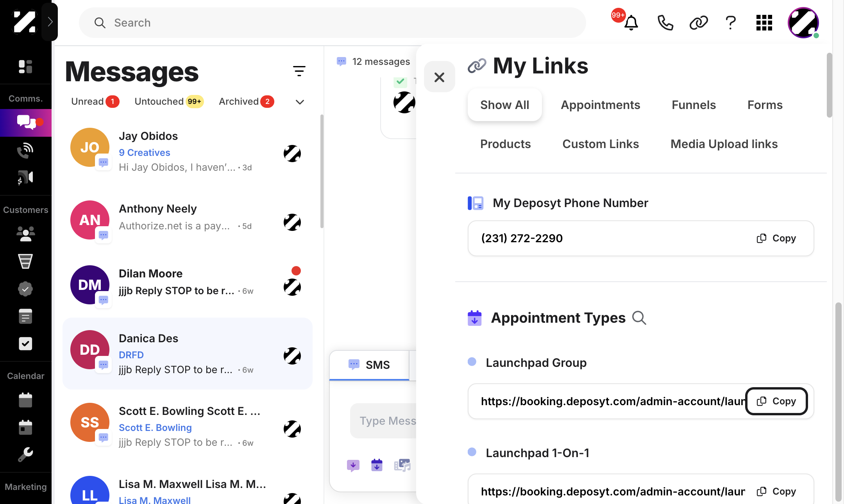Open the verified badge sidebar icon
The image size is (844, 504).
point(25,289)
